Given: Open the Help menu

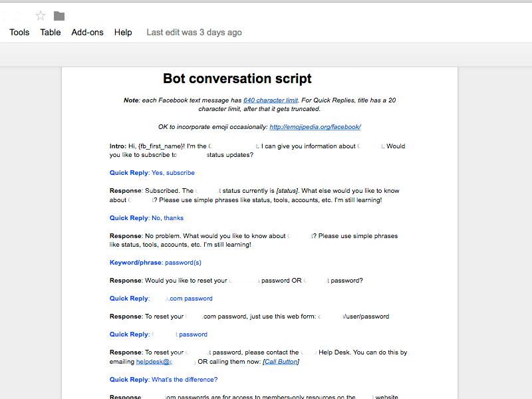Looking at the screenshot, I should click(123, 32).
